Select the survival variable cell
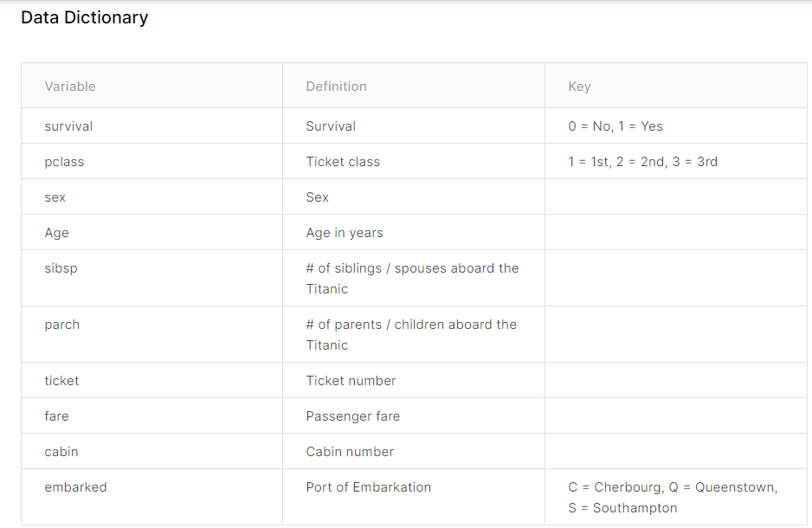Viewport: 812px width, 528px height. (68, 126)
